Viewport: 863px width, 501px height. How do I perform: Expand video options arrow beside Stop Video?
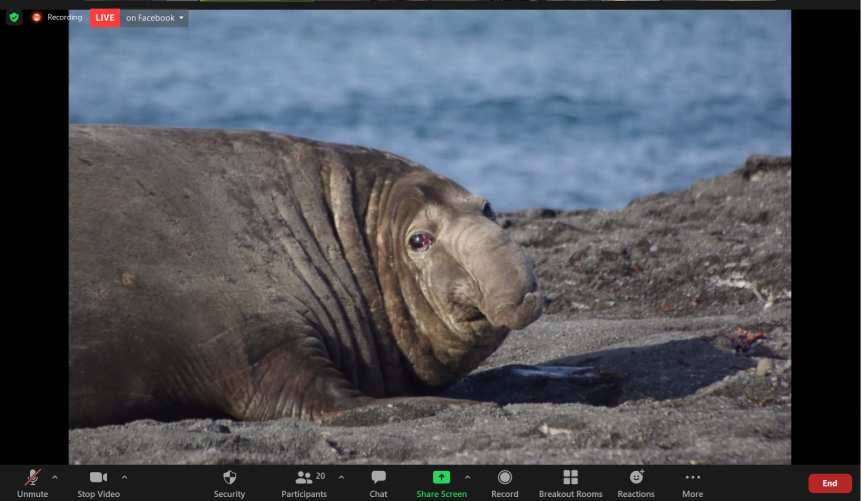tap(124, 477)
